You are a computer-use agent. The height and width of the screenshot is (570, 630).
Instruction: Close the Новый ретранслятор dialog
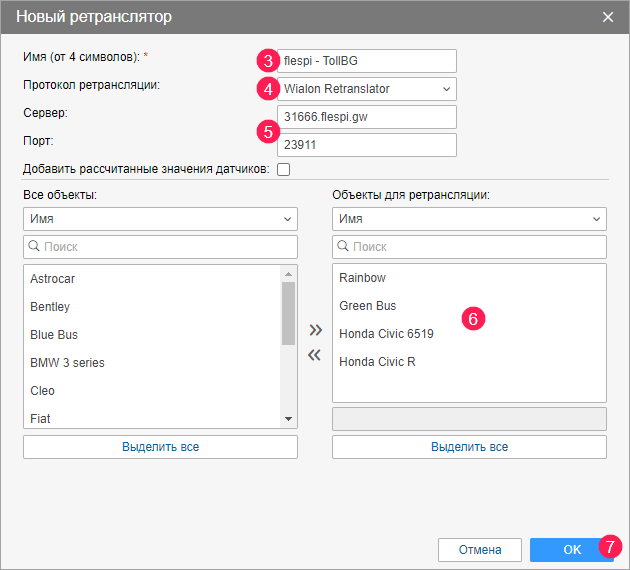pos(608,17)
